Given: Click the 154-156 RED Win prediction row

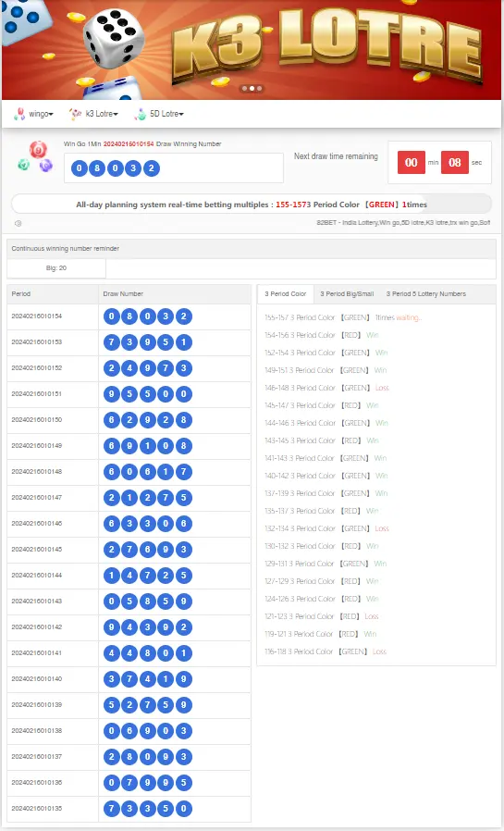Looking at the screenshot, I should point(322,335).
